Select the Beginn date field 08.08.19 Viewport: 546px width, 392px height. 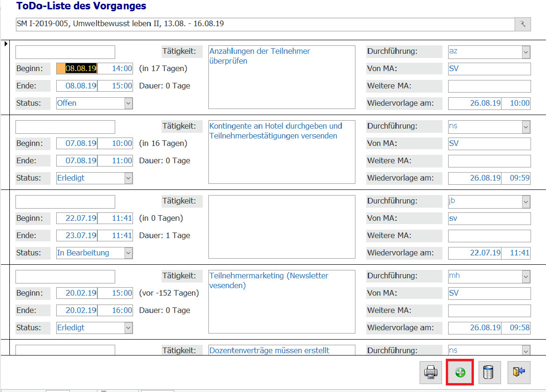pyautogui.click(x=81, y=69)
